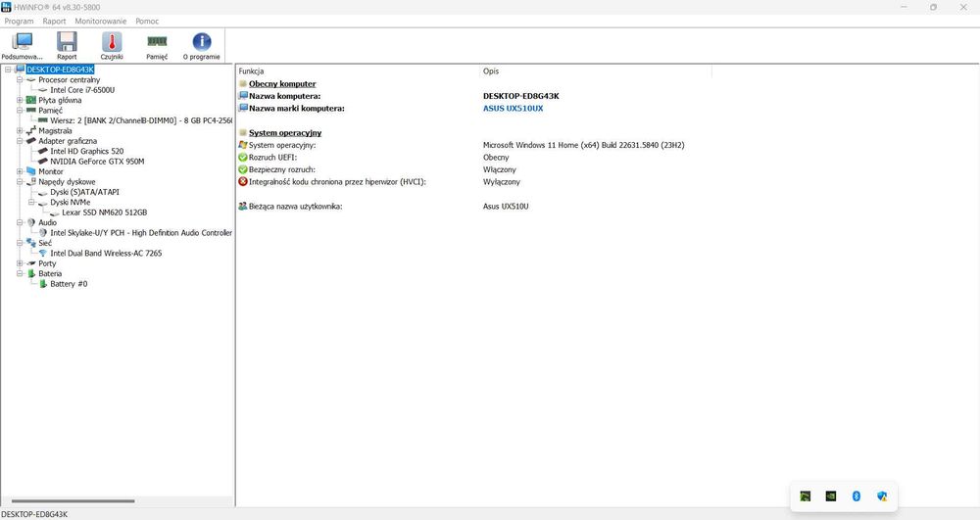This screenshot has width=980, height=520.
Task: Click the NVIDIA tray icon
Action: [x=831, y=496]
